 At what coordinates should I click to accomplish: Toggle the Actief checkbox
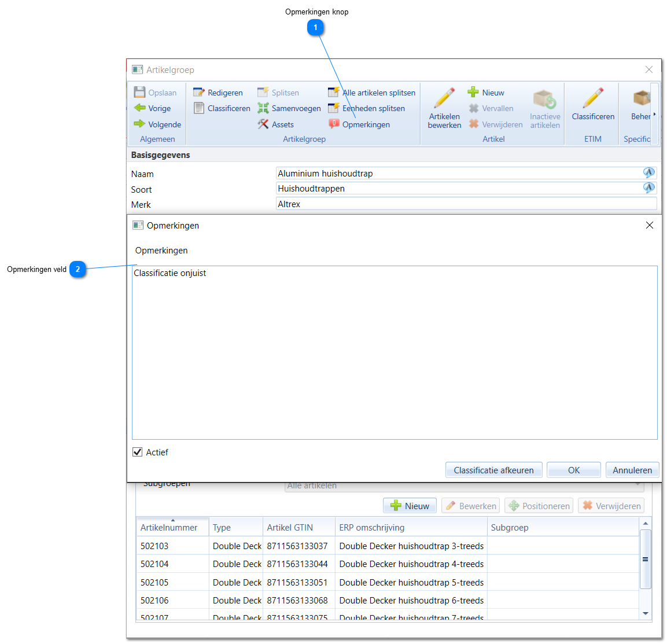coord(138,452)
